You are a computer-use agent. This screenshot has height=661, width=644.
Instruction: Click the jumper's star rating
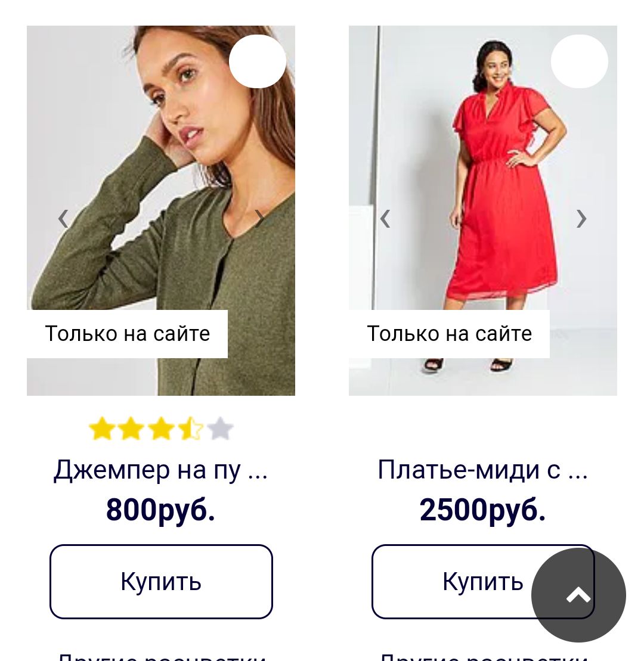coord(161,429)
